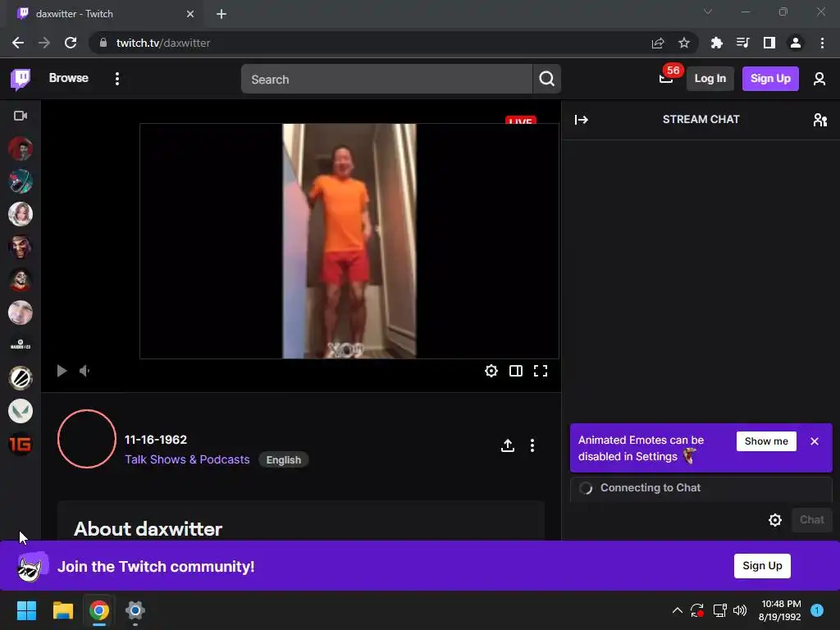
Task: Open the more options menu beside Browse
Action: pyautogui.click(x=116, y=80)
